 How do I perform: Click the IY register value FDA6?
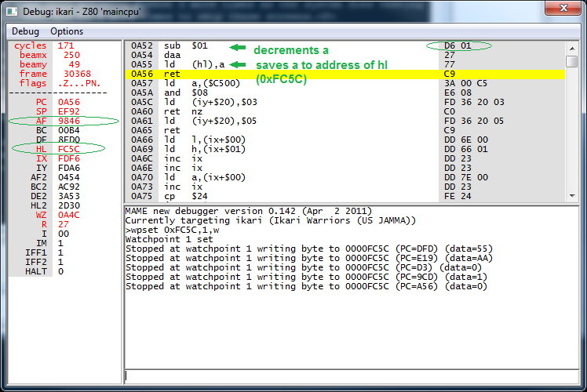pos(69,168)
